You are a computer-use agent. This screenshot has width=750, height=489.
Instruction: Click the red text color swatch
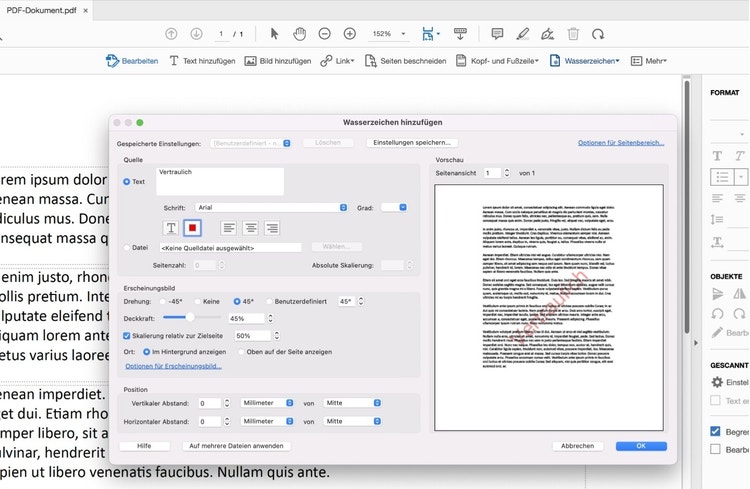[x=193, y=229]
